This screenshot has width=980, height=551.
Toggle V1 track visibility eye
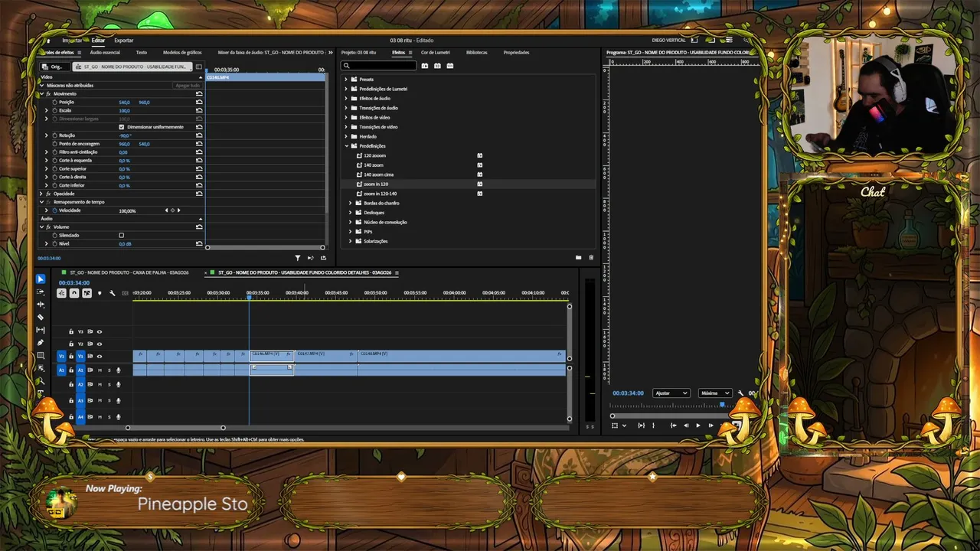tap(99, 357)
